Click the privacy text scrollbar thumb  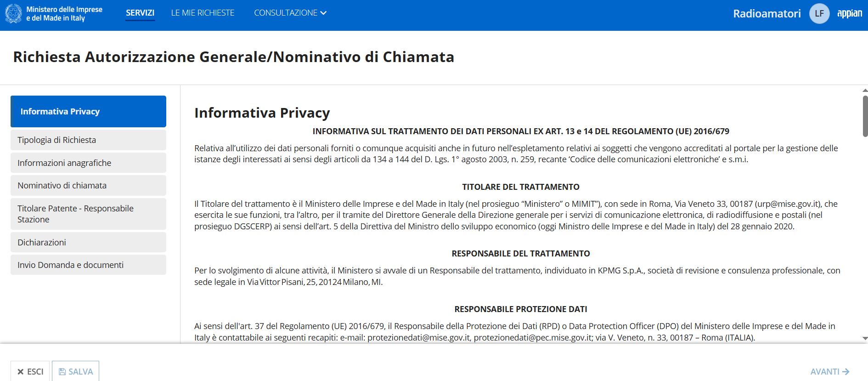865,116
